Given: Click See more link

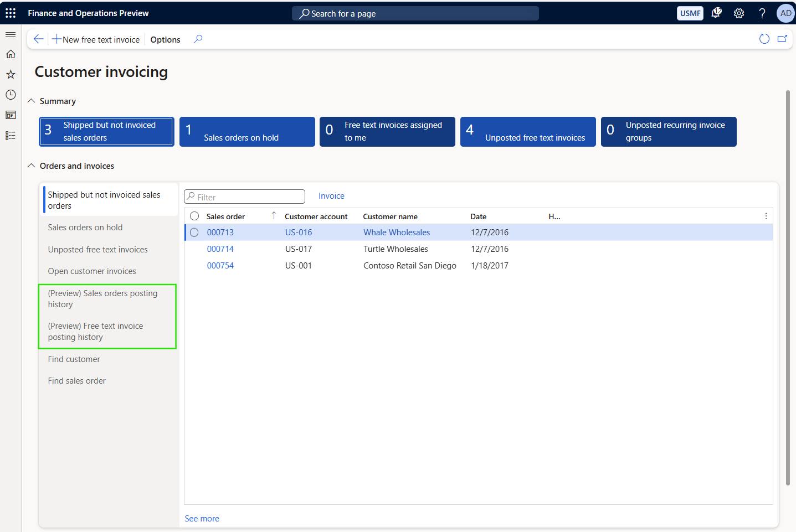Looking at the screenshot, I should tap(202, 519).
